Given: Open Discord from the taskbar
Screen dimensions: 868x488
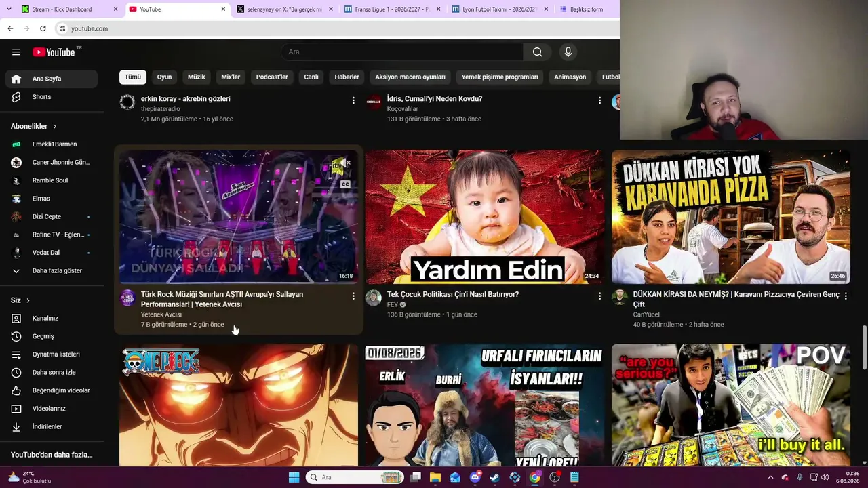Looking at the screenshot, I should [x=475, y=477].
